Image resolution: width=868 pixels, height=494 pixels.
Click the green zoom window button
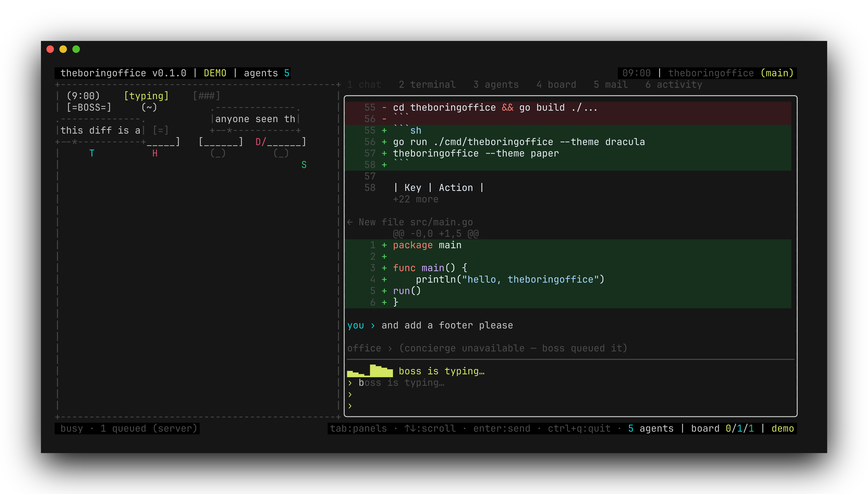[76, 49]
